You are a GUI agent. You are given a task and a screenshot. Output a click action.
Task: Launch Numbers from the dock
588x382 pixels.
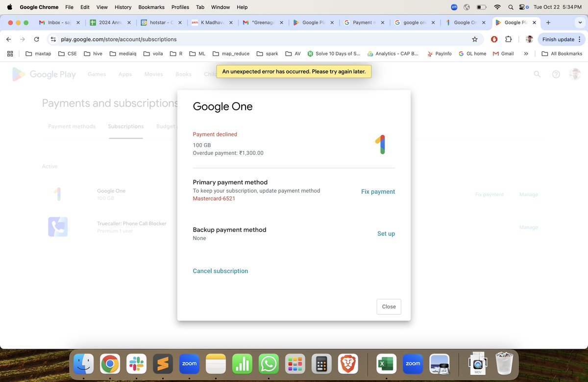pos(242,364)
